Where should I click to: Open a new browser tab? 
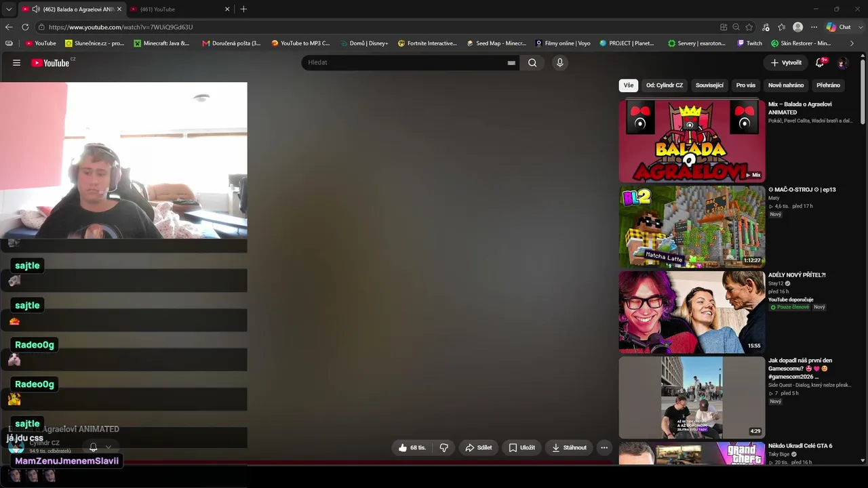243,9
